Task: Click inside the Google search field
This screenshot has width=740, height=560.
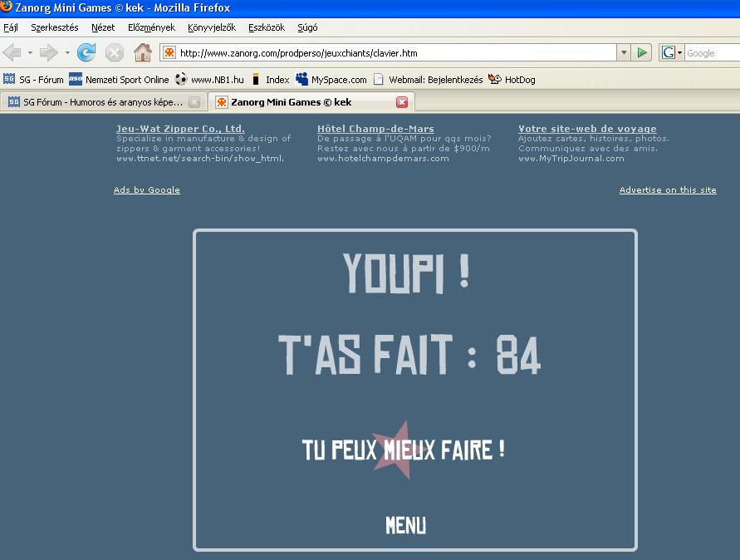Action: coord(710,53)
